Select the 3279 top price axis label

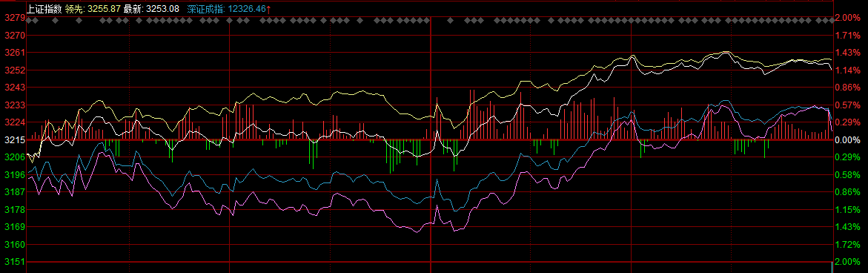click(12, 18)
